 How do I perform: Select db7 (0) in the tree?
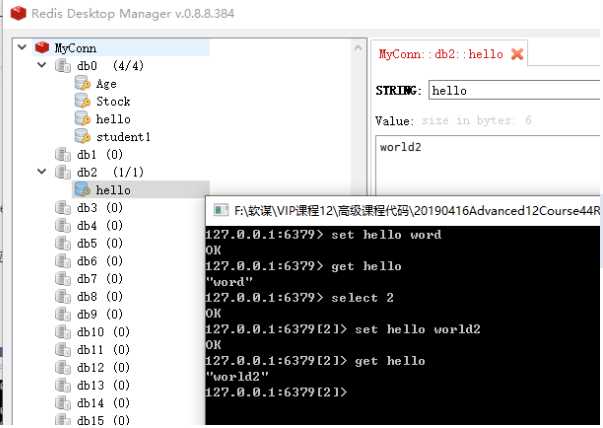tap(100, 278)
